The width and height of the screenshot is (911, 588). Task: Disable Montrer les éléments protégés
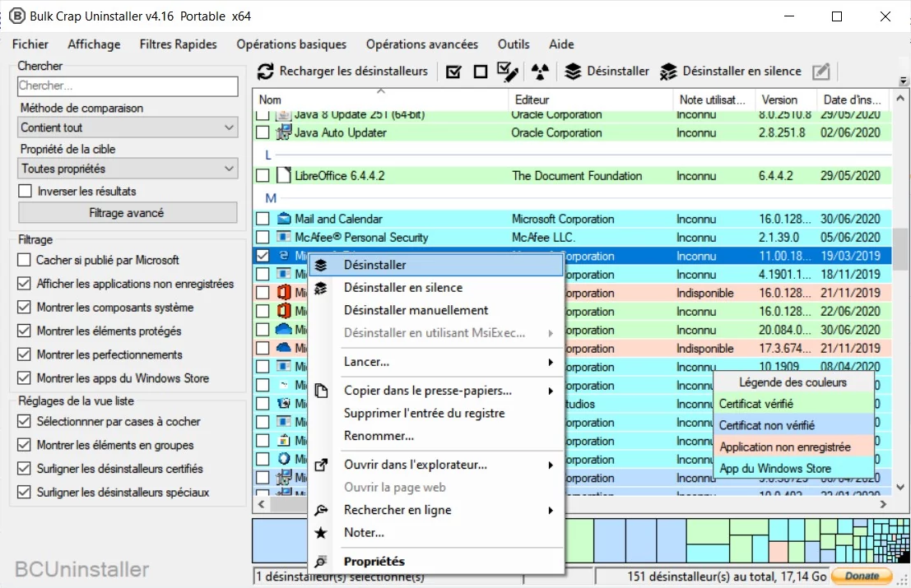24,331
